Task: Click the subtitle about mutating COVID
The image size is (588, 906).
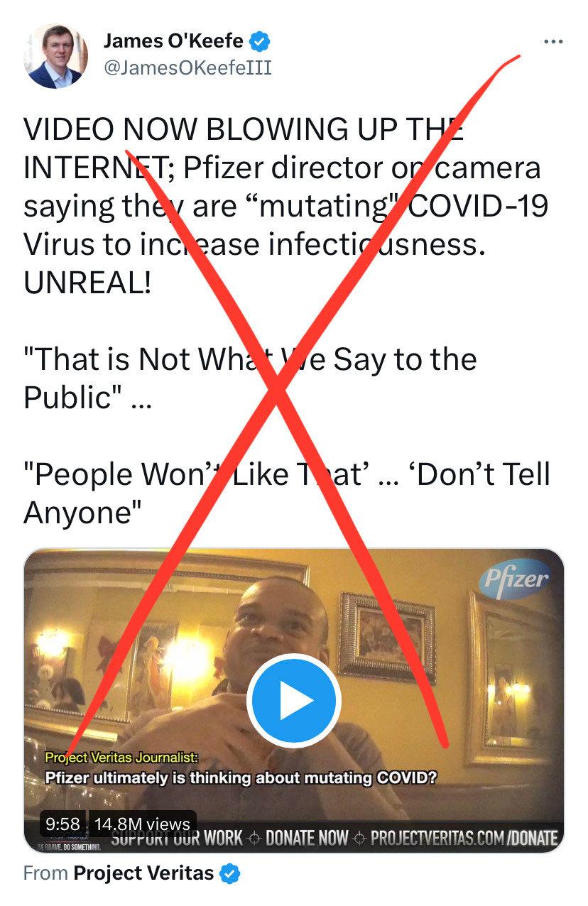Action: click(x=241, y=777)
